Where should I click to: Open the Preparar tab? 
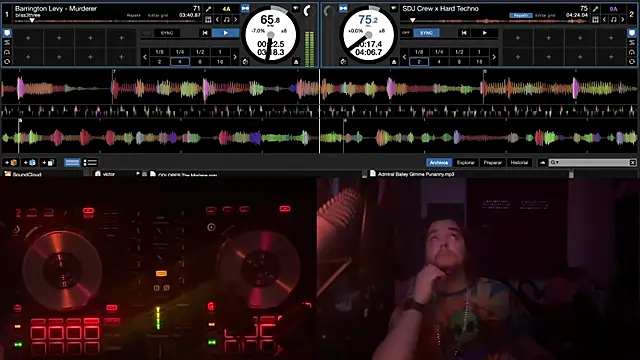tap(493, 162)
